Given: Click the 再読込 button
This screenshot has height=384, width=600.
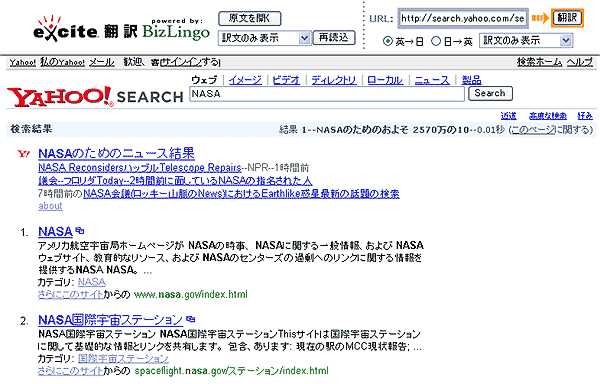Looking at the screenshot, I should click(x=334, y=37).
